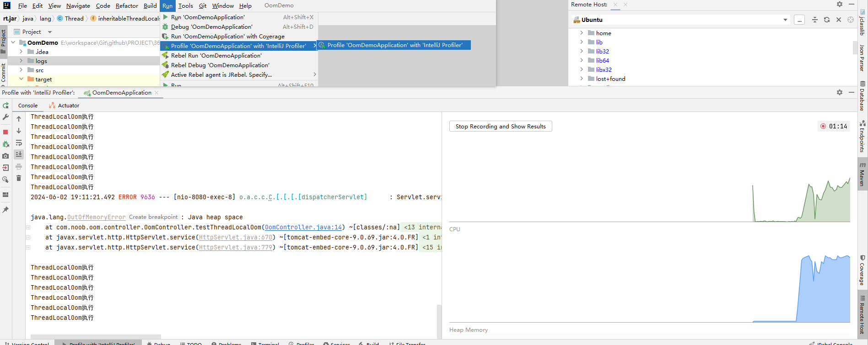Rerun the OomDemoApplication profiling session
This screenshot has width=868, height=345.
pyautogui.click(x=5, y=106)
